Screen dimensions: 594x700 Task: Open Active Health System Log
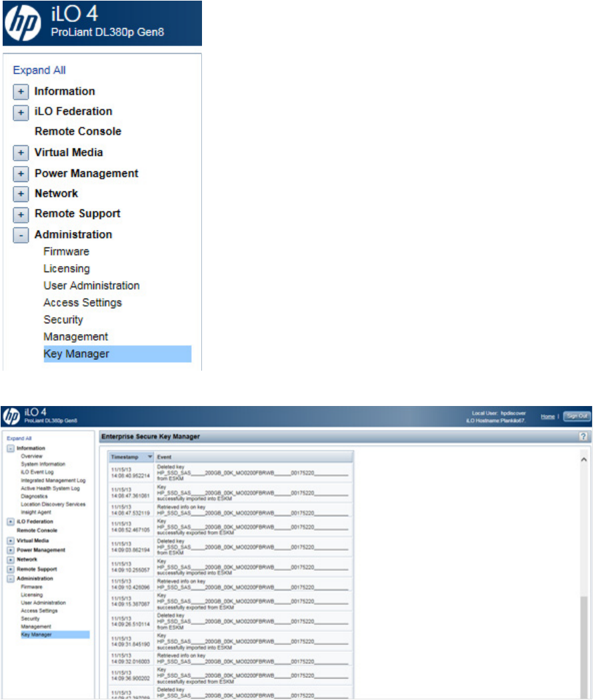tap(50, 489)
